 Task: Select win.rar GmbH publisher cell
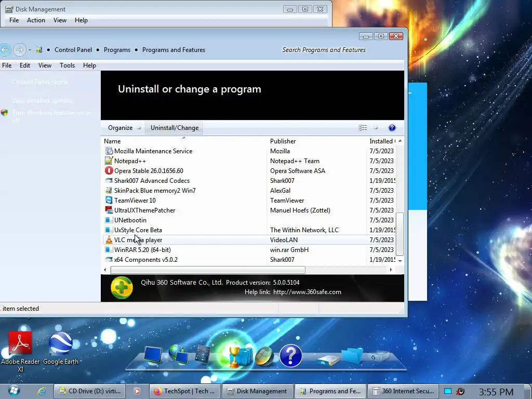tap(289, 250)
